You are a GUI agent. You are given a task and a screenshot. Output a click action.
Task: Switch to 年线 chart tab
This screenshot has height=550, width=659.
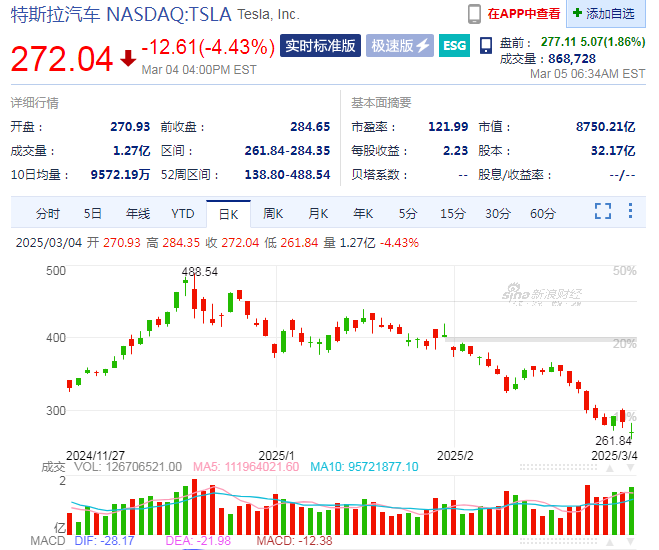coord(138,213)
